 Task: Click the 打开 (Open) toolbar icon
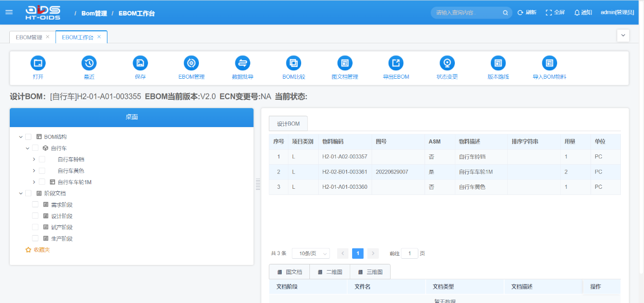(x=38, y=63)
